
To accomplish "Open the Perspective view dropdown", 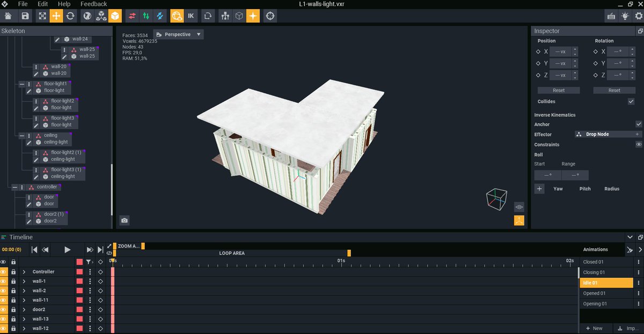I will click(x=178, y=34).
